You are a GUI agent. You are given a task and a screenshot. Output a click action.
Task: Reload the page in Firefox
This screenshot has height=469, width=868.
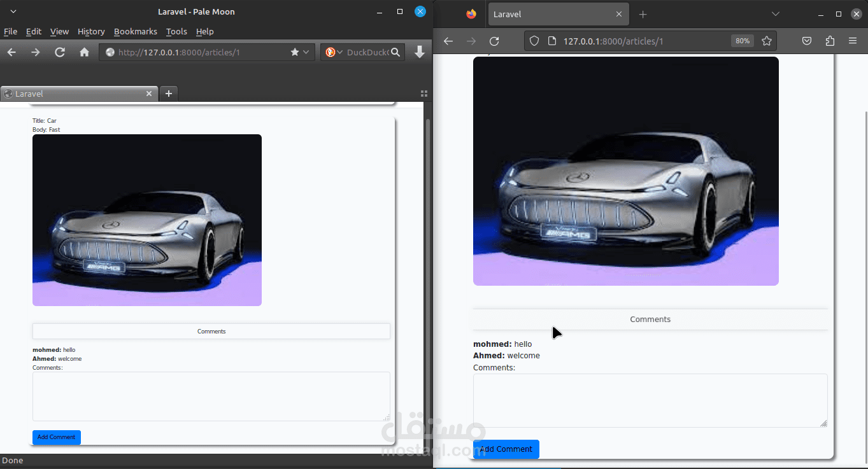494,41
